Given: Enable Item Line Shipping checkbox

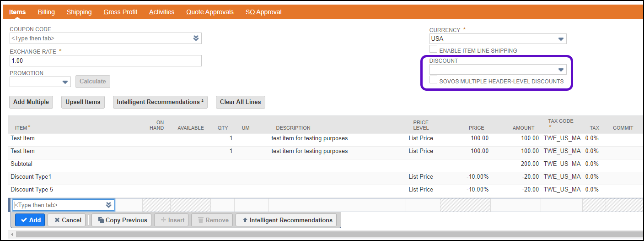Looking at the screenshot, I should pyautogui.click(x=433, y=50).
